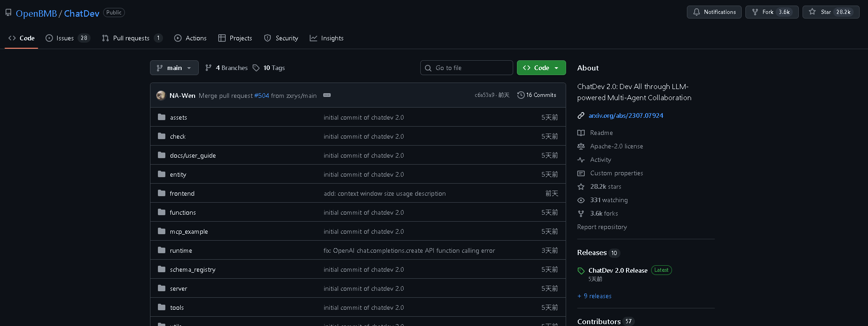
Task: Focus the Go to file search field
Action: tap(466, 68)
